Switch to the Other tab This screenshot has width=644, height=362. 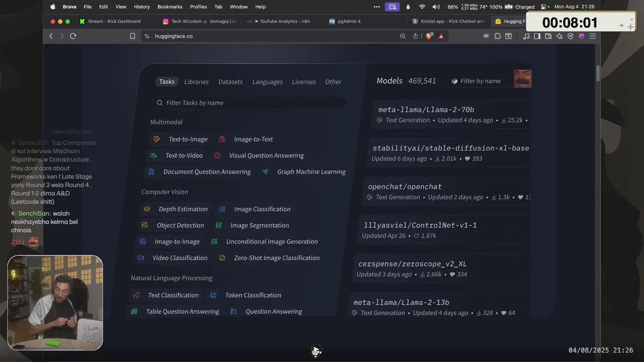coord(333,82)
